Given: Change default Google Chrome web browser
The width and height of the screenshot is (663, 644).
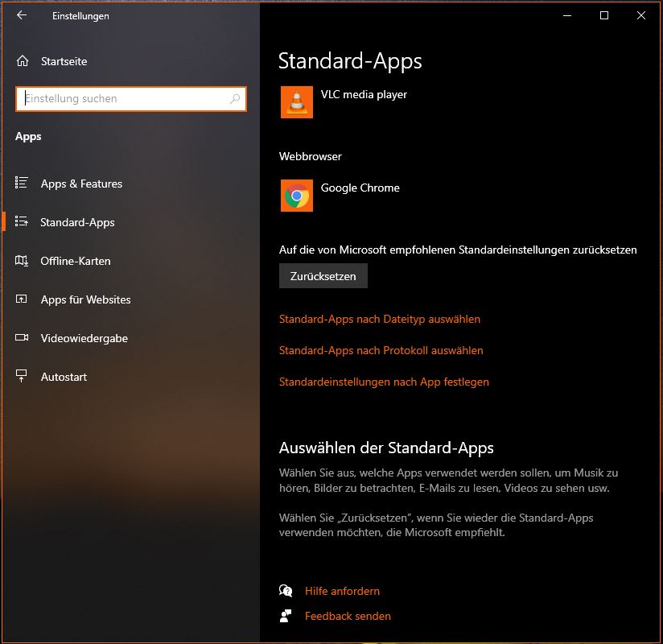Looking at the screenshot, I should click(360, 188).
